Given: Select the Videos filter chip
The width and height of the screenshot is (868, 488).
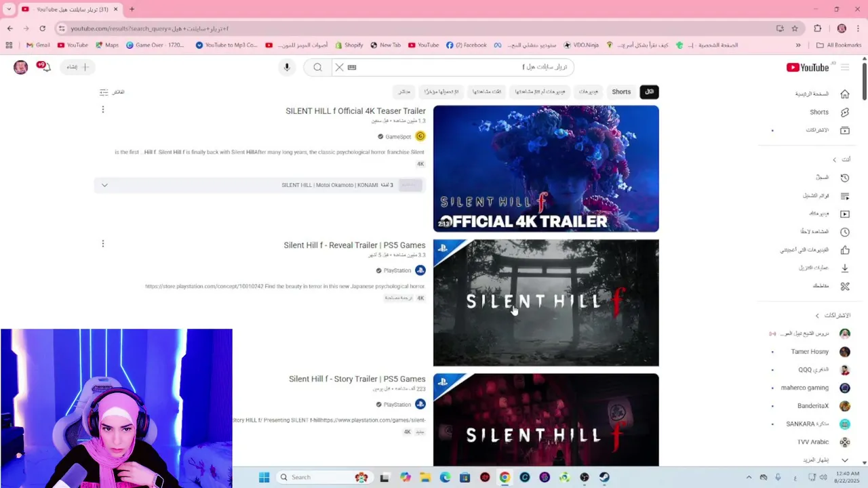Looking at the screenshot, I should tap(589, 92).
